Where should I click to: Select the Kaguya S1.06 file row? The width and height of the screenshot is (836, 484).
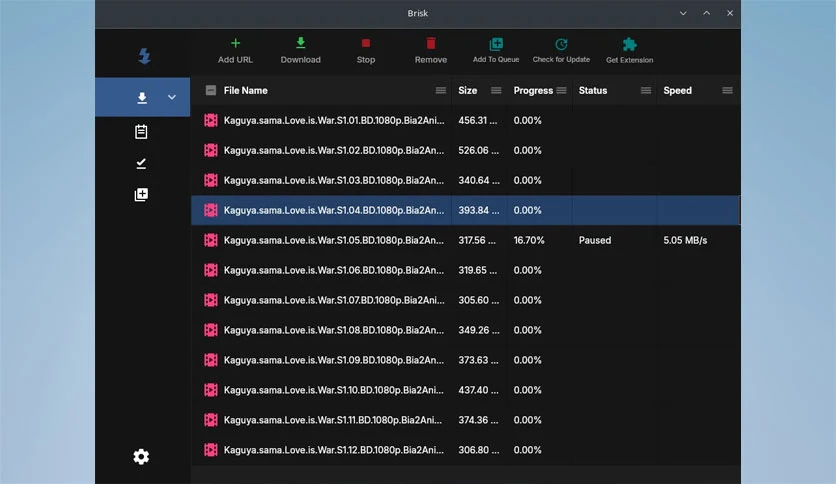tap(465, 270)
